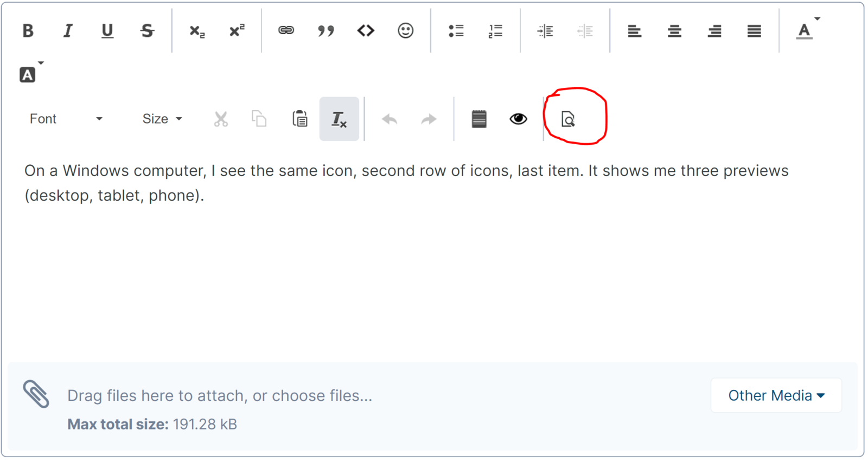The height and width of the screenshot is (462, 868).
Task: Insert a hyperlink
Action: click(x=286, y=31)
